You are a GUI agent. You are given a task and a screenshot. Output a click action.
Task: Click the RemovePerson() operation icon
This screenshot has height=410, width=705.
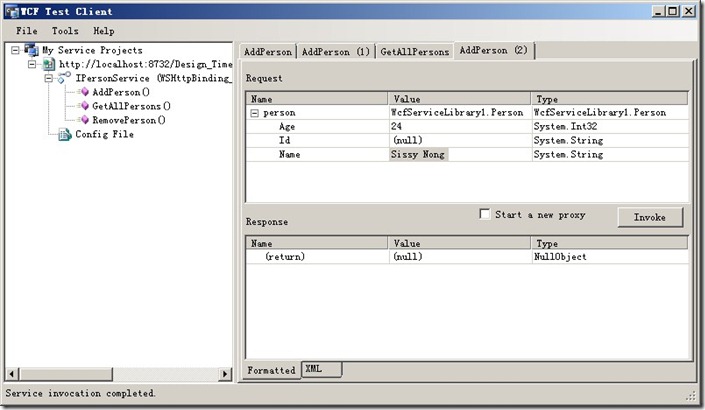click(x=84, y=120)
